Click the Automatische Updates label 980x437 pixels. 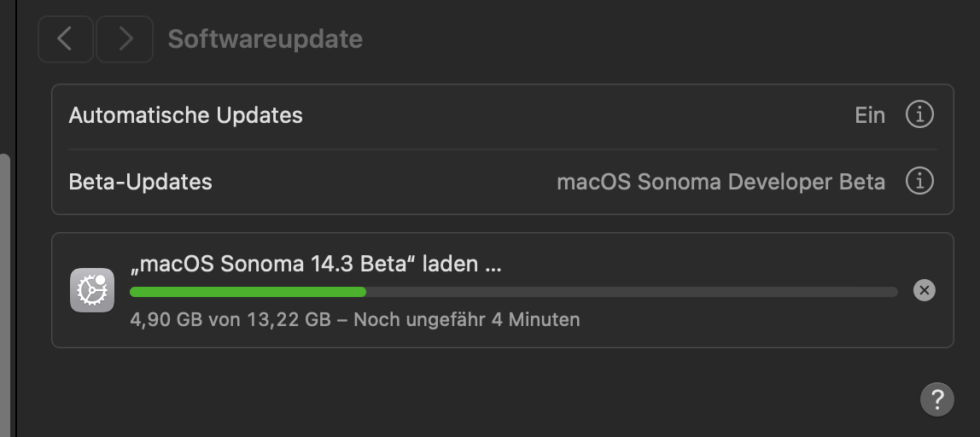pos(185,115)
